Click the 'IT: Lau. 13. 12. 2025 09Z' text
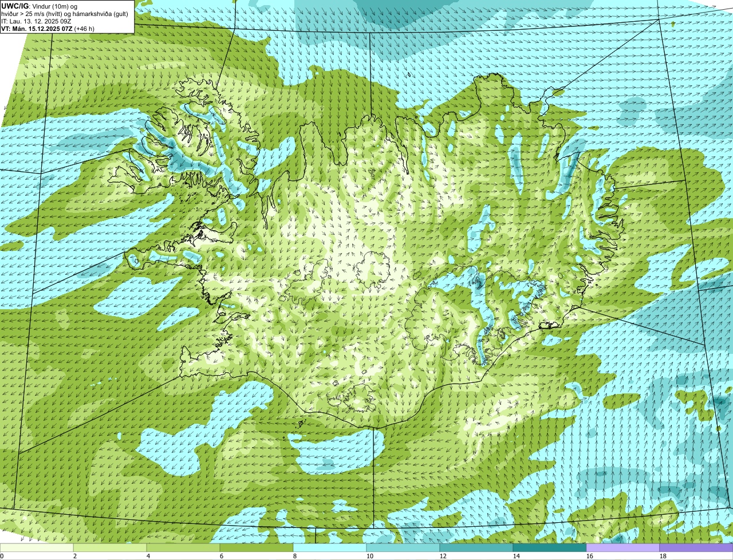733x560 pixels. click(x=36, y=21)
